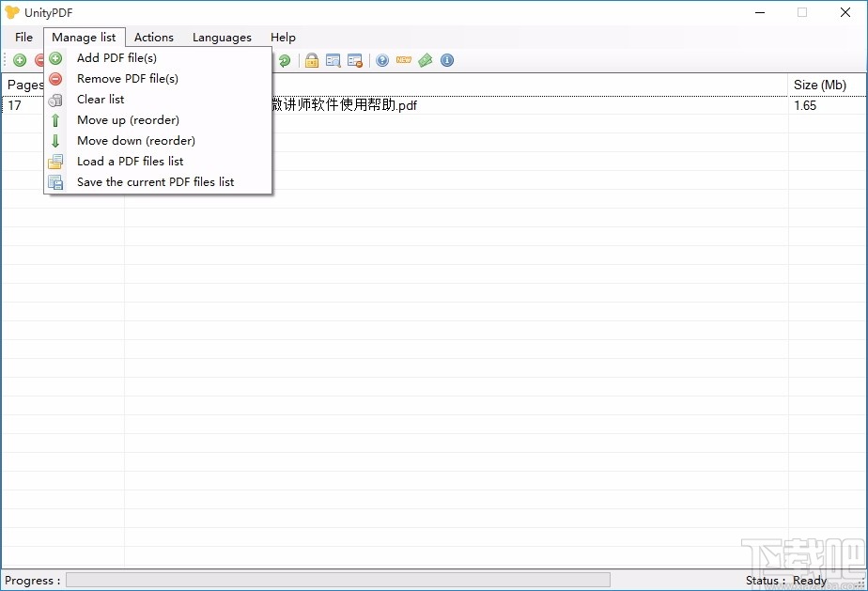Click the window-with-red-minus toolbar icon
The image size is (868, 591).
tap(354, 59)
